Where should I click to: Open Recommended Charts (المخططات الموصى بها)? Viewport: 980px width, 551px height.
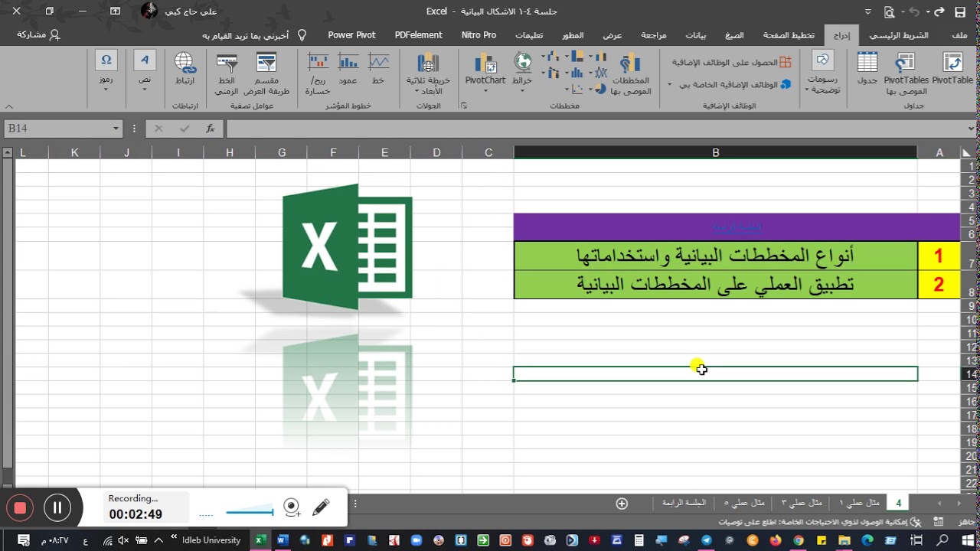pos(630,73)
